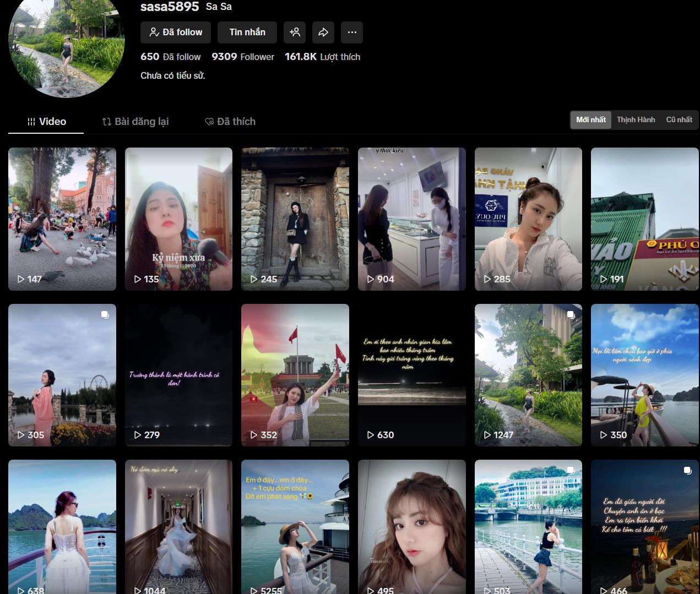Click the add friend person icon
700x594 pixels.
tap(295, 32)
